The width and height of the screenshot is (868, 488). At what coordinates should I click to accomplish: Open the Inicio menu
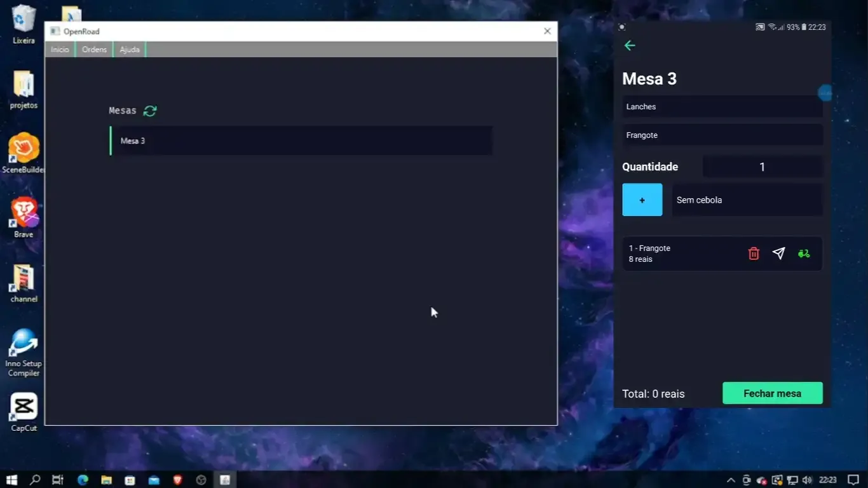[60, 50]
